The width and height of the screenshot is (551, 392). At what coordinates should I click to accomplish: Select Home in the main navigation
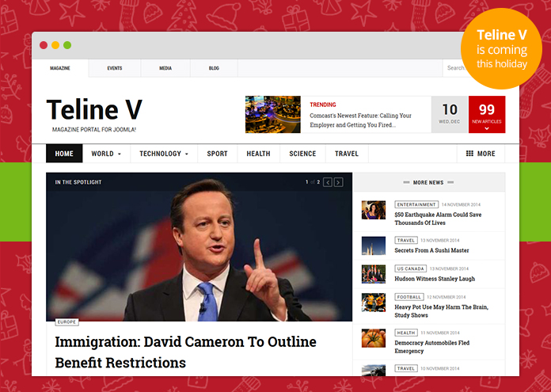click(64, 154)
